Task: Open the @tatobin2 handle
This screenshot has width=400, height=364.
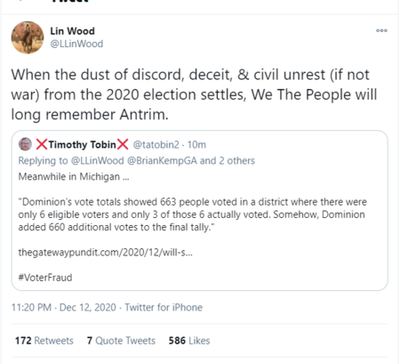Action: [x=156, y=145]
